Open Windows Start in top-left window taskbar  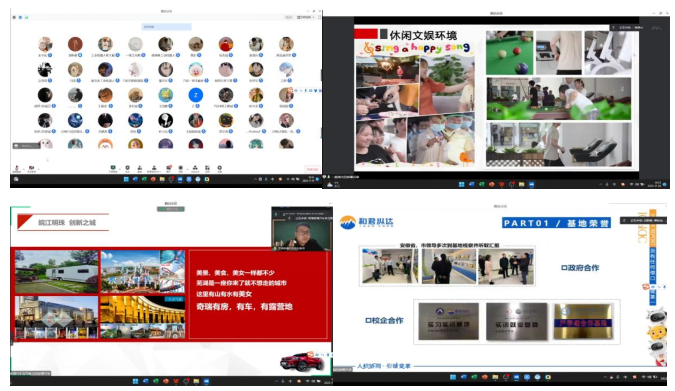point(127,179)
